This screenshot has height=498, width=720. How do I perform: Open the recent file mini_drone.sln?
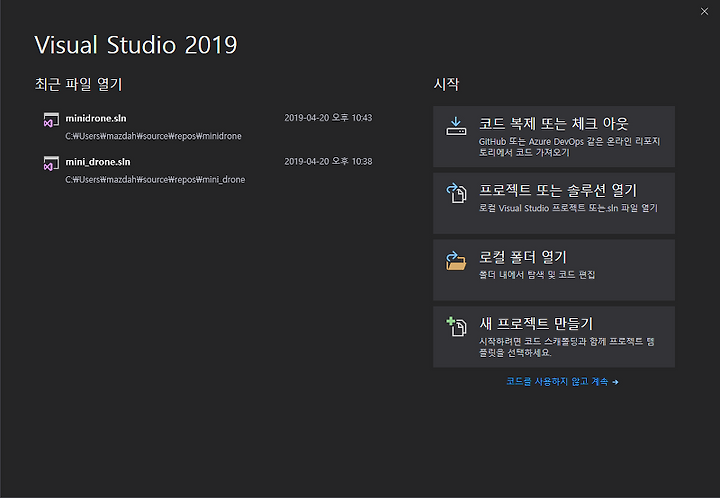(x=208, y=170)
